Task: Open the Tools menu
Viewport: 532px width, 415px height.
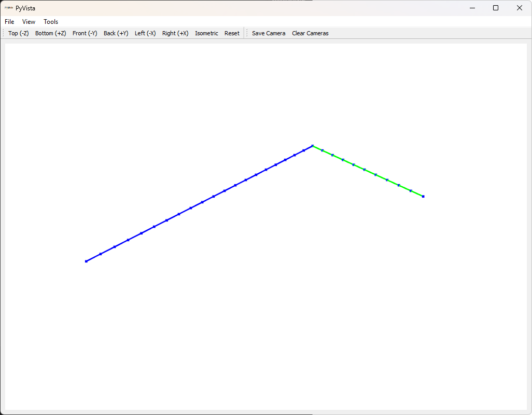Action: (x=50, y=21)
